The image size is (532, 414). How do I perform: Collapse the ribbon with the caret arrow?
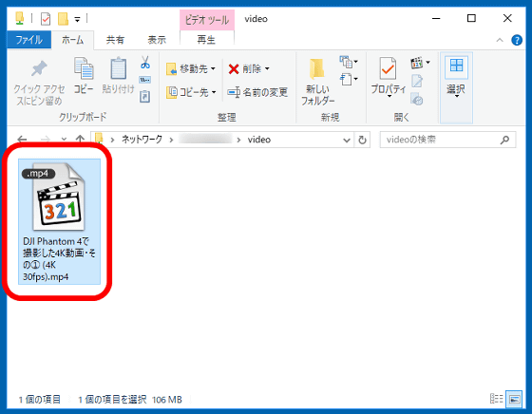(500, 40)
